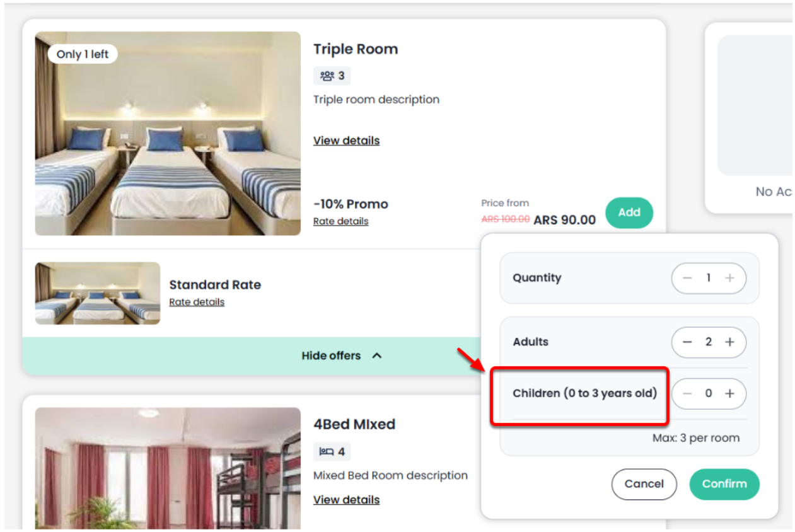Decrease Quantity with the minus icon
The image size is (795, 532).
point(687,278)
